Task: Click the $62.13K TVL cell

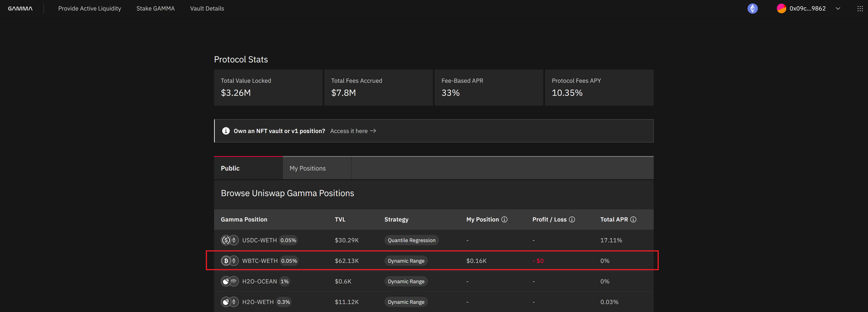Action: click(x=347, y=261)
